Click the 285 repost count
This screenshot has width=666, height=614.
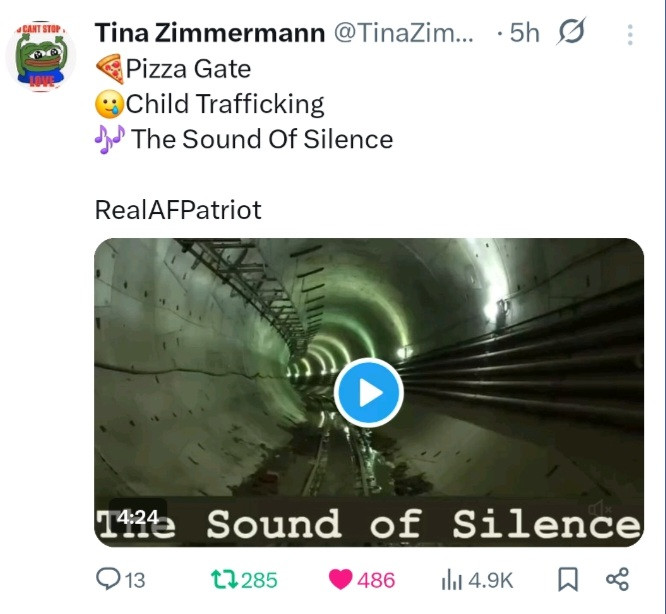[x=259, y=580]
